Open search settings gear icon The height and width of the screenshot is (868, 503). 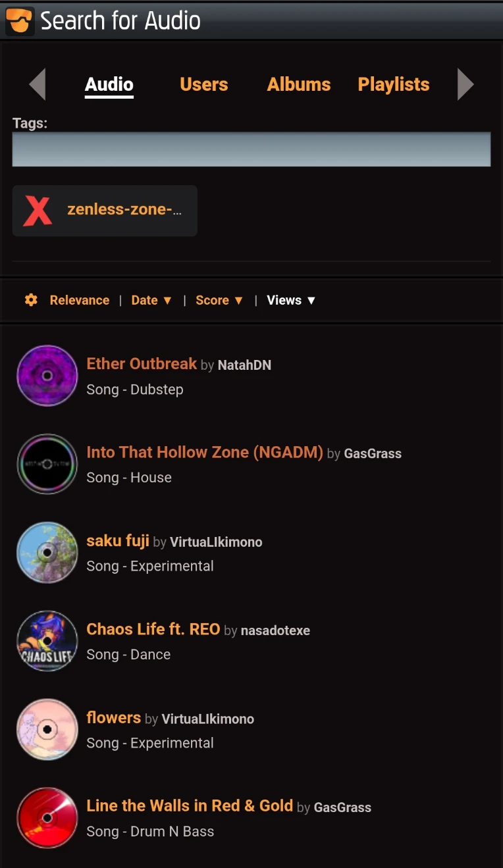[x=31, y=300]
